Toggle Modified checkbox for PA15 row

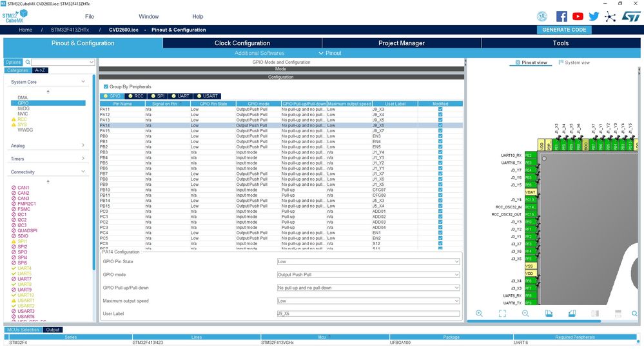[x=440, y=131]
